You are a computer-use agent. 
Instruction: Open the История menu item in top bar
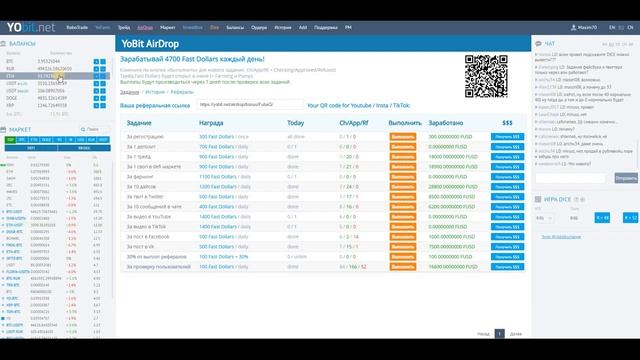tap(282, 27)
